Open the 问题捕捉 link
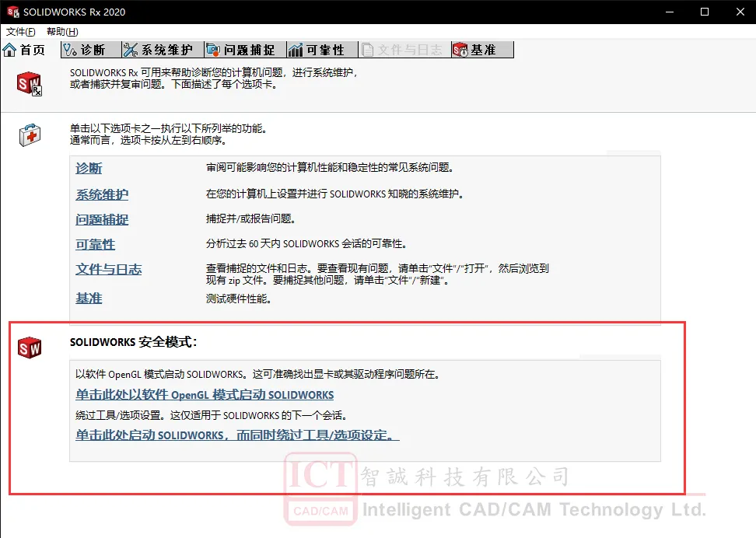The width and height of the screenshot is (756, 538). click(x=102, y=220)
